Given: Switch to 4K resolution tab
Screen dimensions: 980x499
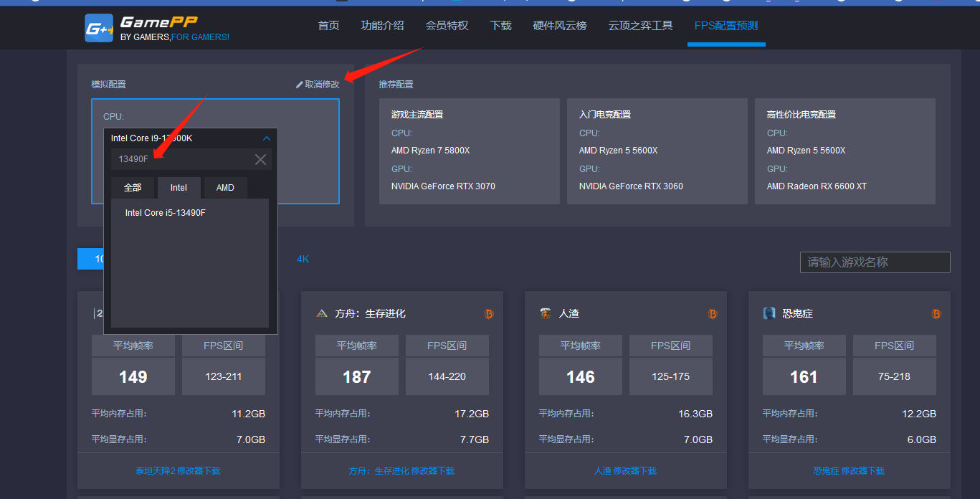Looking at the screenshot, I should point(303,259).
